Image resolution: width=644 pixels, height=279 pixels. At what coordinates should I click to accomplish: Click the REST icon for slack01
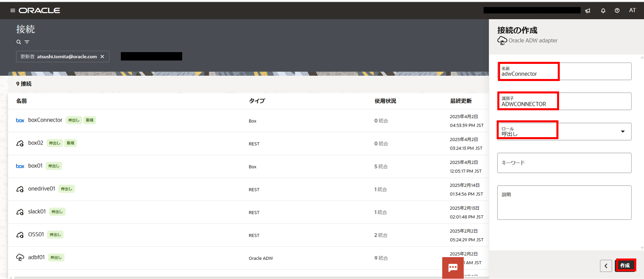pyautogui.click(x=20, y=212)
